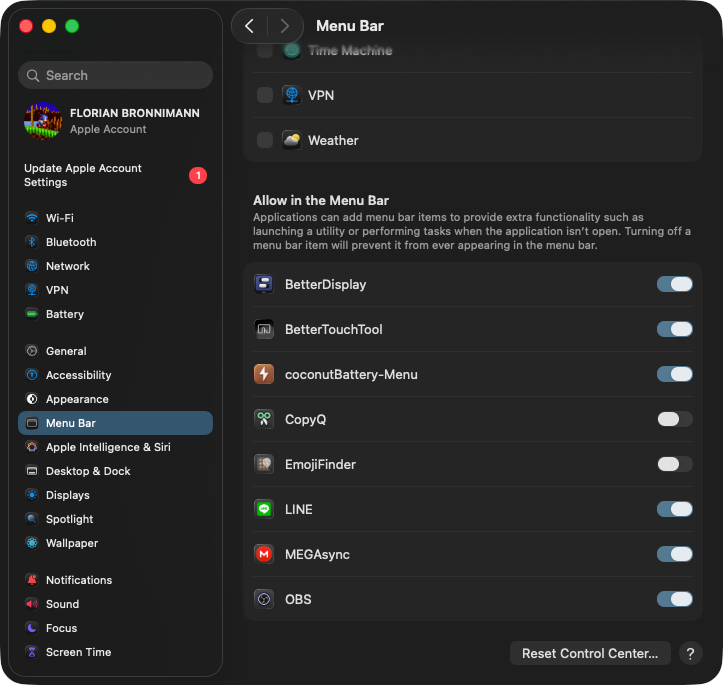Disable the OBS menu bar switch

(x=674, y=599)
